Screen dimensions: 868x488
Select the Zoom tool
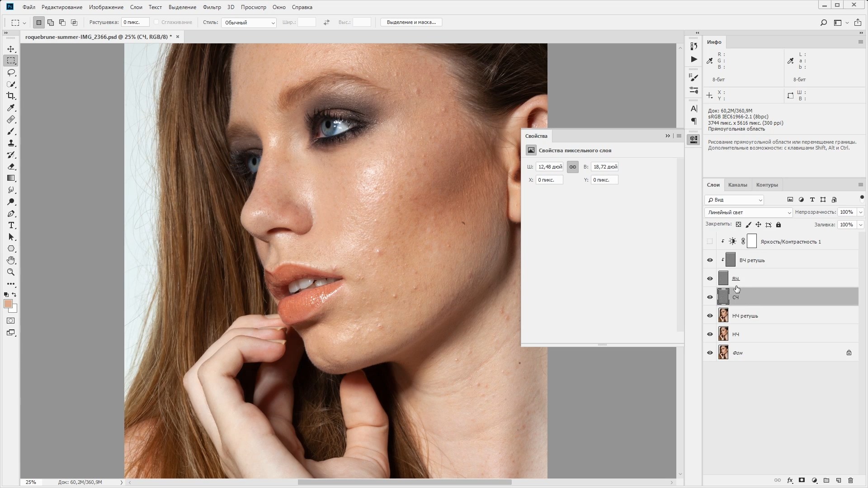[x=11, y=272]
